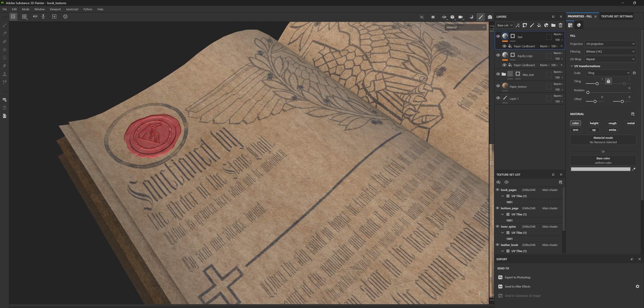Hide the Text layer

(x=498, y=36)
